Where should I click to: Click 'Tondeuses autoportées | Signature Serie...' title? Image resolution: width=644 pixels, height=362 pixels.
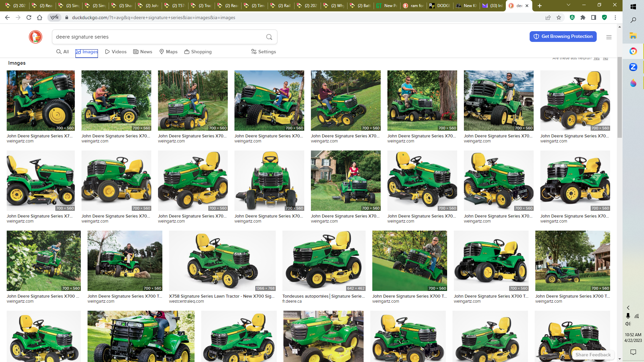[x=324, y=296]
